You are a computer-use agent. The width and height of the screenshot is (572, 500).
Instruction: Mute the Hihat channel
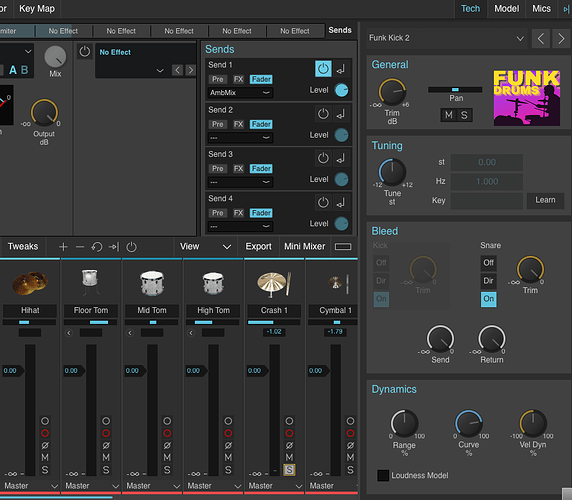[45, 457]
